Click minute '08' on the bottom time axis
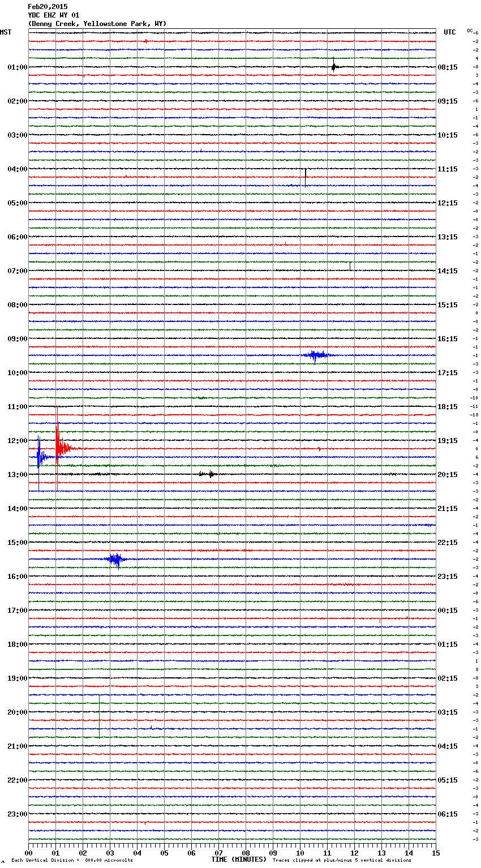 (x=246, y=852)
